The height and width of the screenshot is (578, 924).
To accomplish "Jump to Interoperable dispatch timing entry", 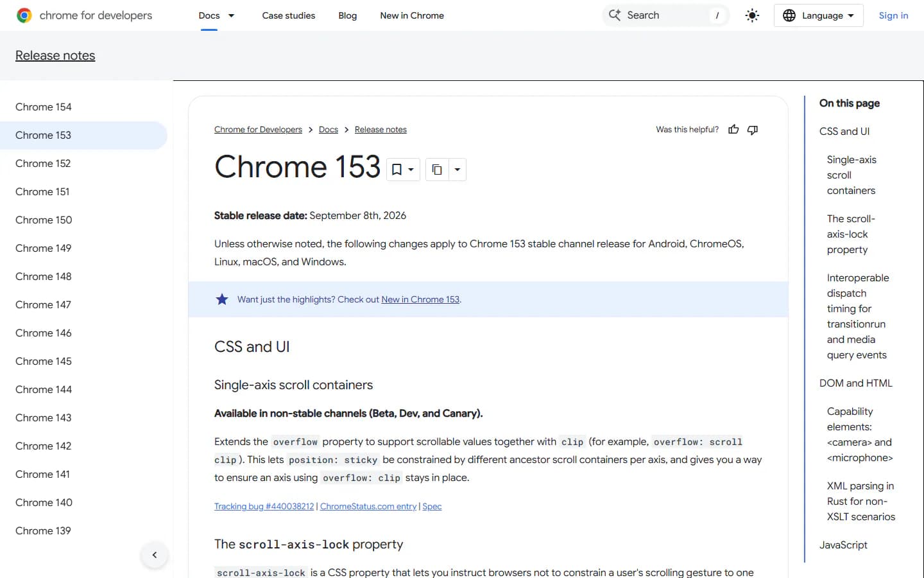I will coord(858,317).
